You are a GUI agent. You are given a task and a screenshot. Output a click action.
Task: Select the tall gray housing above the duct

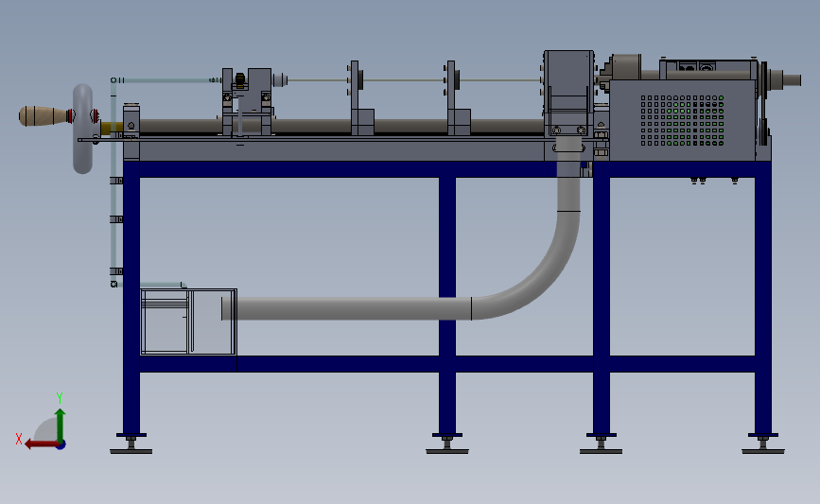point(568,93)
